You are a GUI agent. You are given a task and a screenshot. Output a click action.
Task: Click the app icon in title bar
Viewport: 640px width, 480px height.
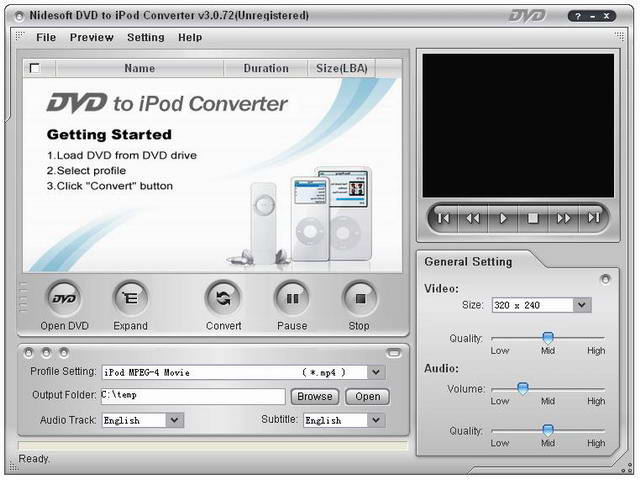(x=19, y=16)
